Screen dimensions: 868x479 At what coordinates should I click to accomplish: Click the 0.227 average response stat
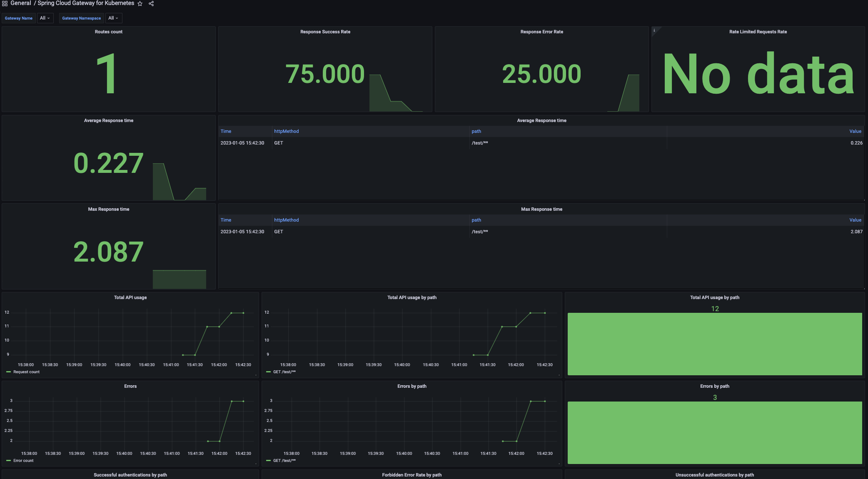(109, 163)
